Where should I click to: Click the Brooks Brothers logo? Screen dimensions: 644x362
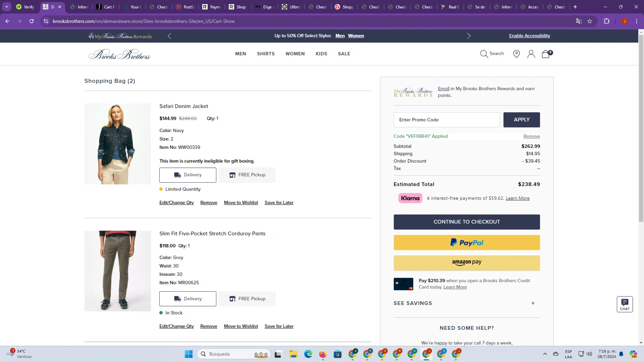119,54
